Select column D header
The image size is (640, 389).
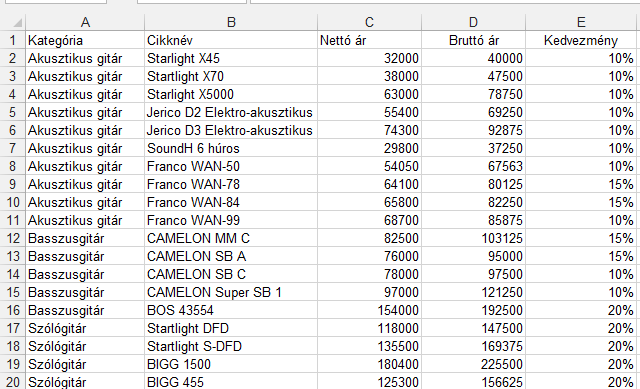(473, 22)
